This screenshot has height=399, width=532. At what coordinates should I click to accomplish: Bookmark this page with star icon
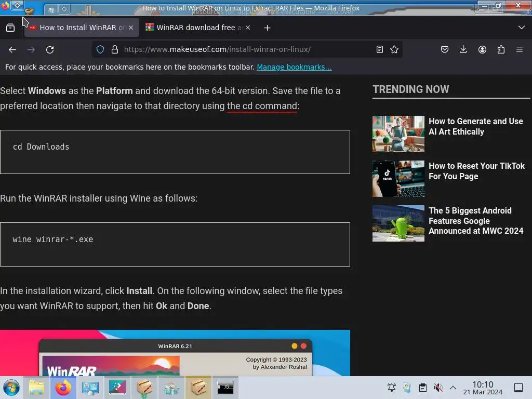tap(394, 49)
